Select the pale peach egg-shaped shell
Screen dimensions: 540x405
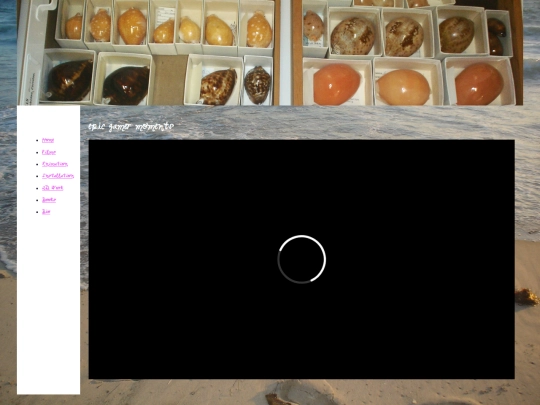click(x=403, y=87)
